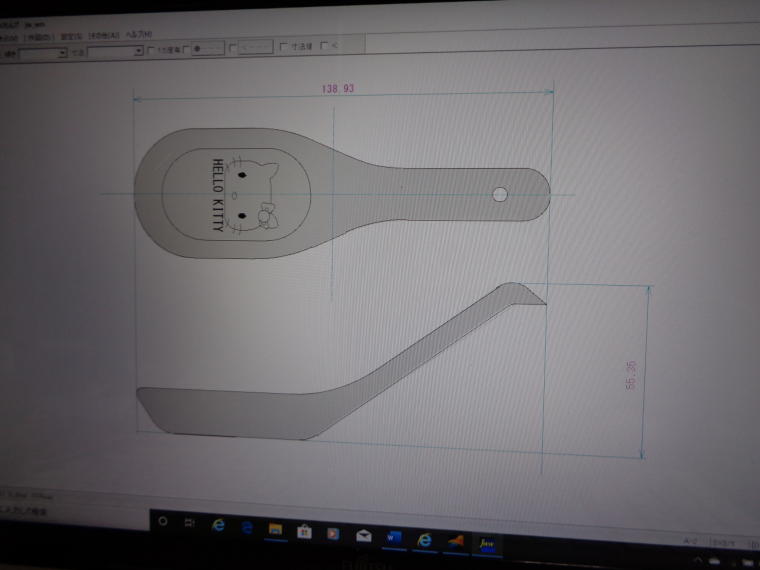Open the ヘルプ(H) help menu
Viewport: 760px width, 570px height.
(x=139, y=34)
